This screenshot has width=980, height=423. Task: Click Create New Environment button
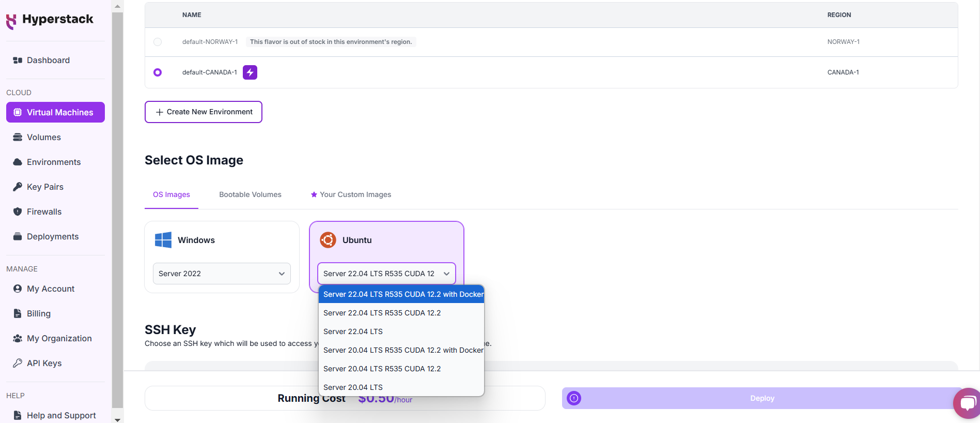pos(204,112)
